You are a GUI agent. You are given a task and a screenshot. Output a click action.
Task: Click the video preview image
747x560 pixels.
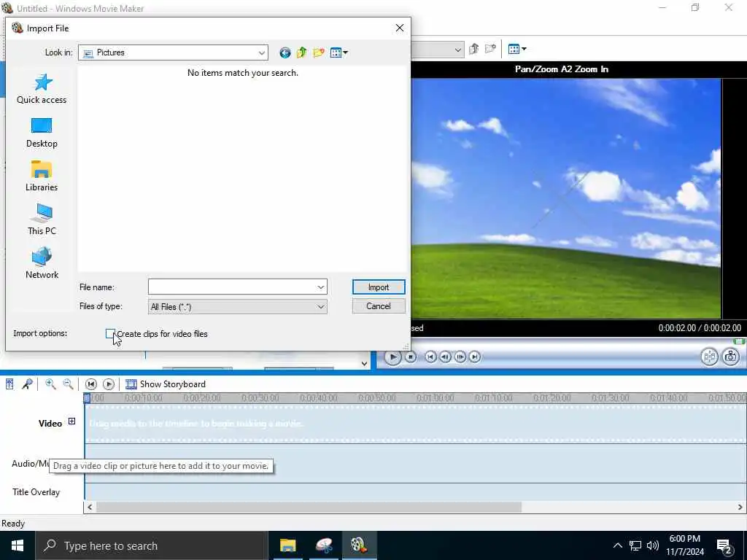(566, 198)
